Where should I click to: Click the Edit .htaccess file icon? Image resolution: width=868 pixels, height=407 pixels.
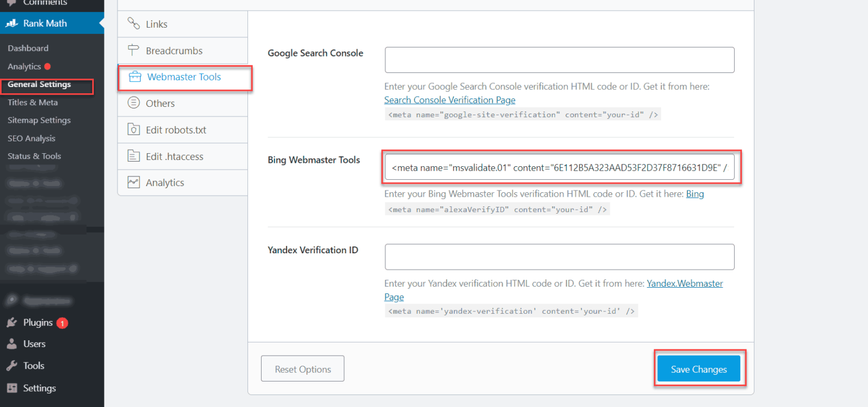click(132, 156)
